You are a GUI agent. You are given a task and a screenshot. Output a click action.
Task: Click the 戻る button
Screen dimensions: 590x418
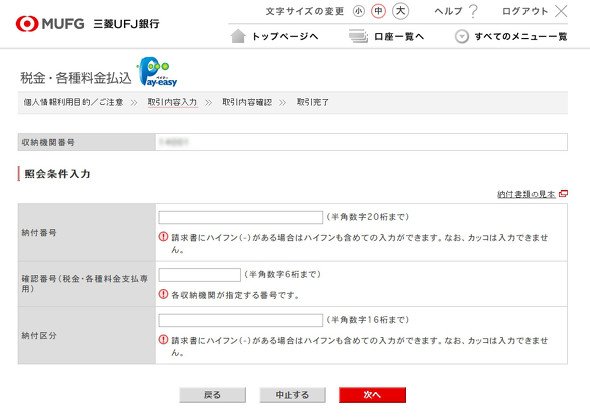point(213,395)
